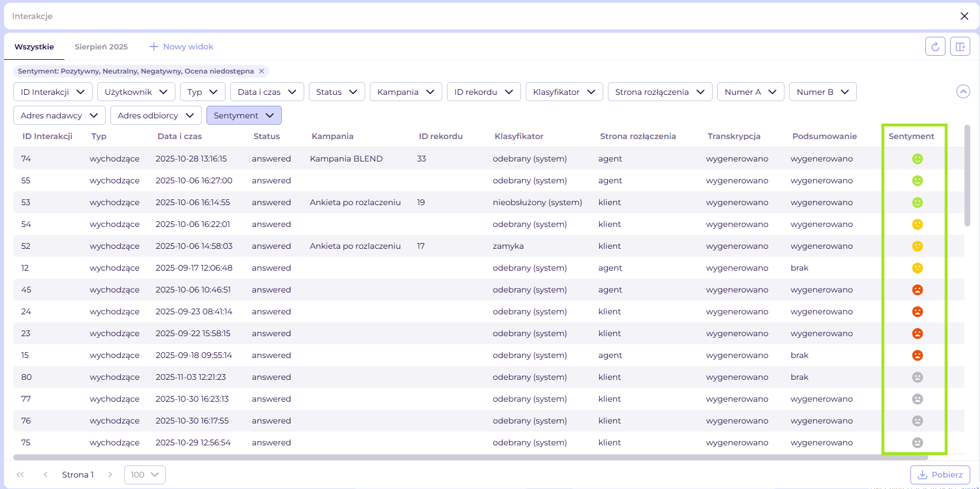Click the horizontal scrollbar under the table

(470, 457)
